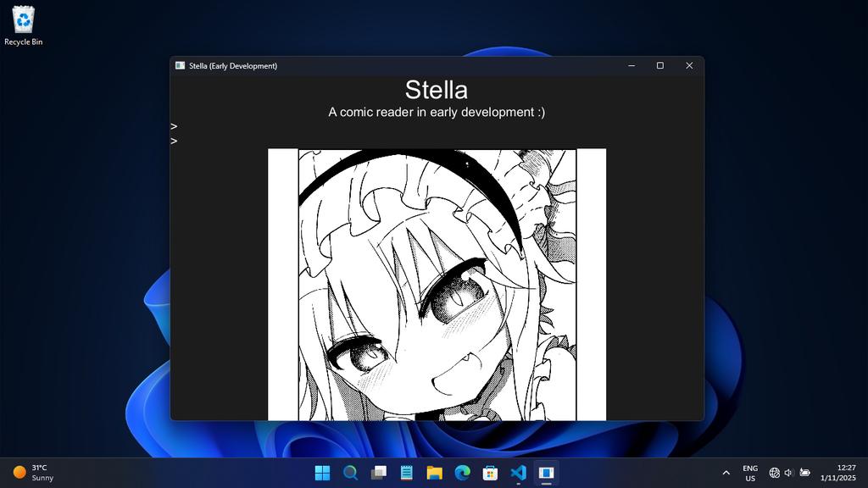This screenshot has height=488, width=868.
Task: Open Microsoft Store from taskbar
Action: [x=490, y=473]
